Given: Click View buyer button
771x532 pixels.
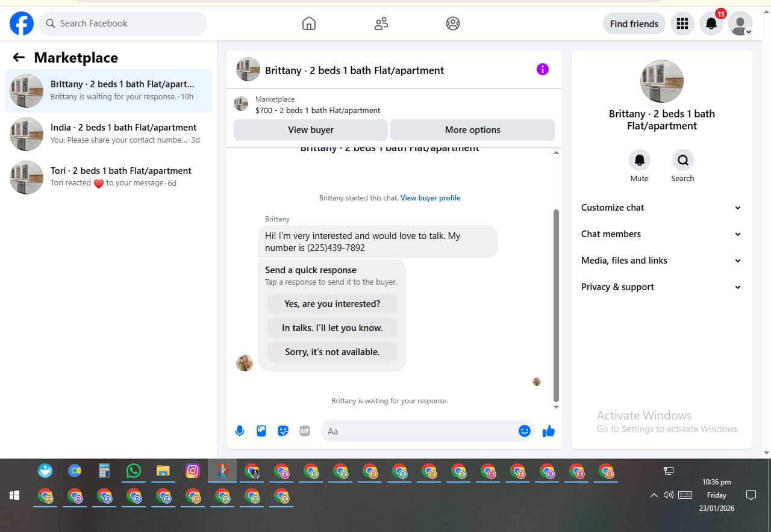Looking at the screenshot, I should (x=311, y=130).
